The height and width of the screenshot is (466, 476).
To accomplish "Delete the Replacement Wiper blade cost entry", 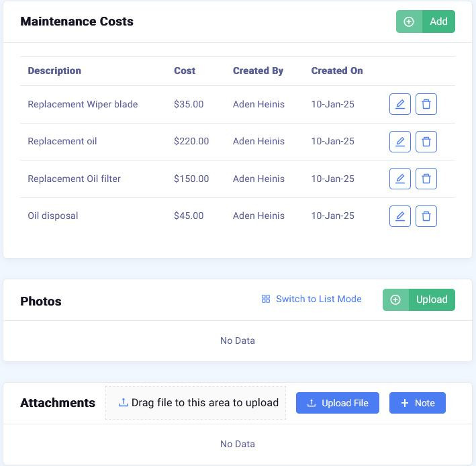I will (426, 105).
